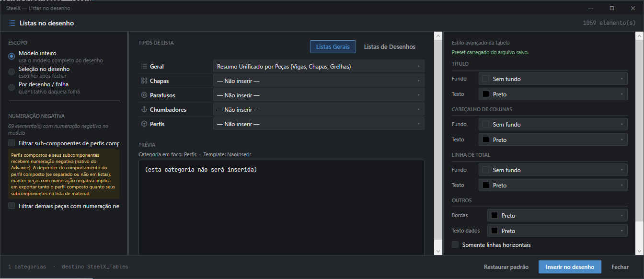
Task: Open the Perfis template dropdown
Action: [319, 124]
